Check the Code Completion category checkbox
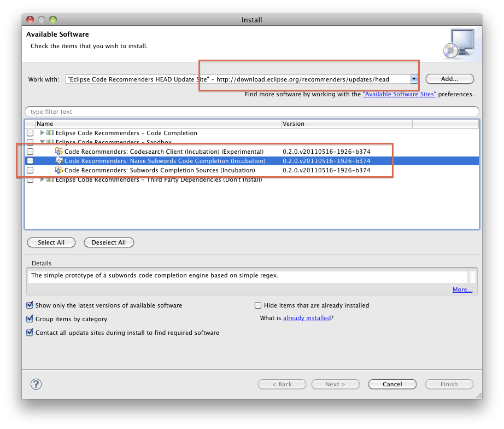The image size is (504, 429). pos(30,133)
